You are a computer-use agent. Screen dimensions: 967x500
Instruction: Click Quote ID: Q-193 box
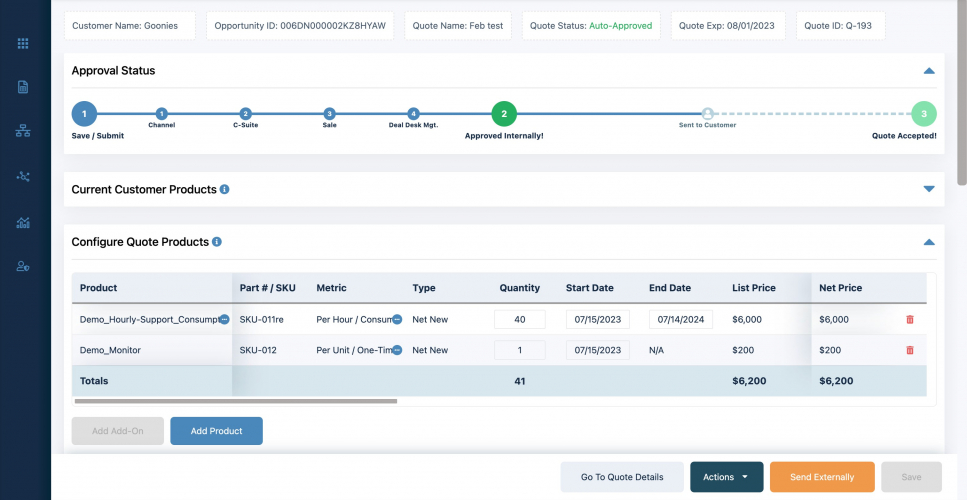[841, 26]
